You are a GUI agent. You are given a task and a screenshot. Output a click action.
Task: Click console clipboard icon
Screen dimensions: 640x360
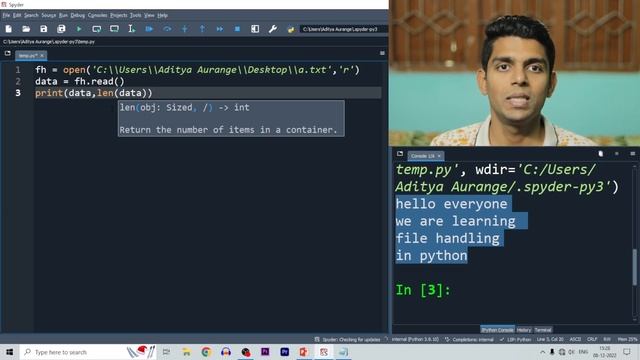pyautogui.click(x=600, y=153)
